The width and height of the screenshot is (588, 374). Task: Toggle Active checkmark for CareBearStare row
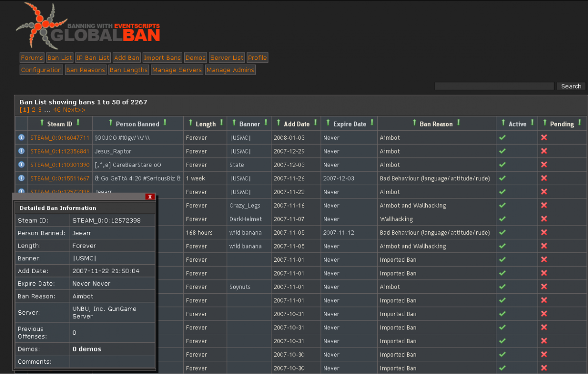click(502, 165)
